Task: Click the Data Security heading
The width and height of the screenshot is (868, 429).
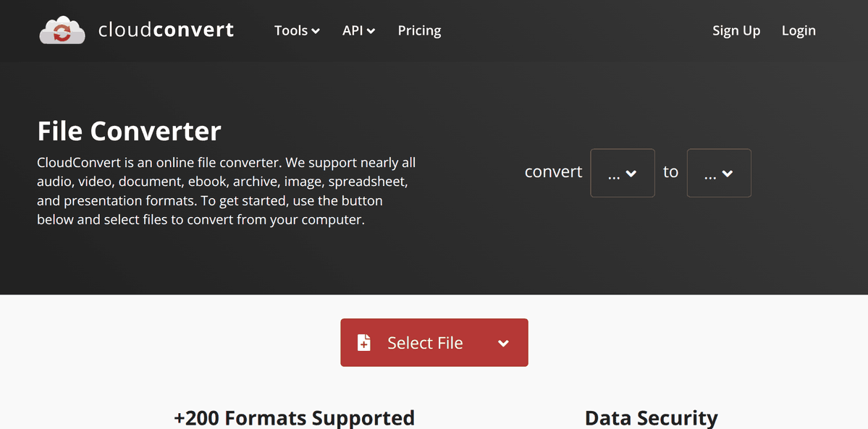Action: pyautogui.click(x=651, y=417)
